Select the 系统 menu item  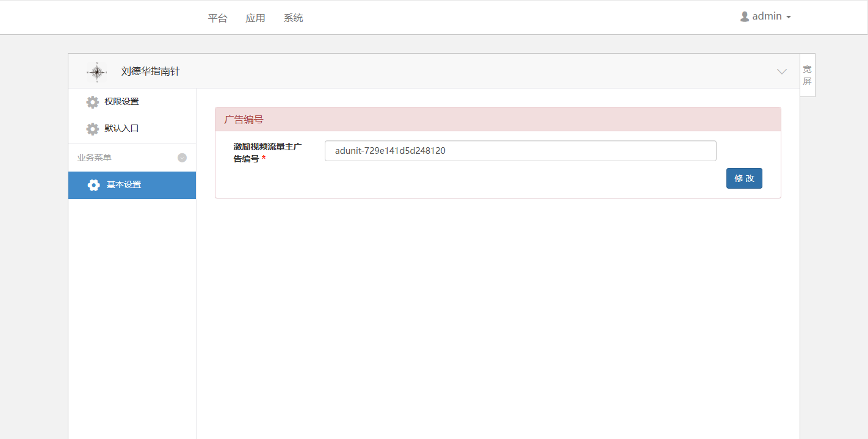[x=293, y=18]
